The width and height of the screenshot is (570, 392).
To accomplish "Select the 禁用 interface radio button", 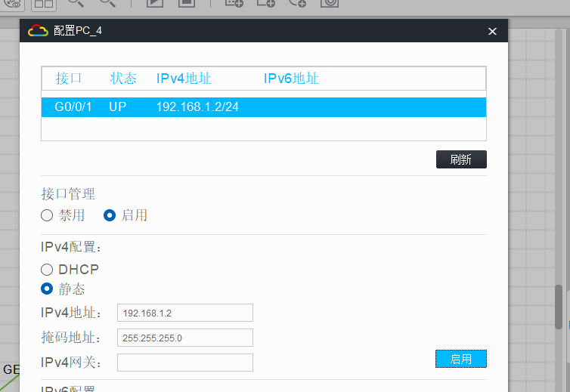I will point(47,215).
